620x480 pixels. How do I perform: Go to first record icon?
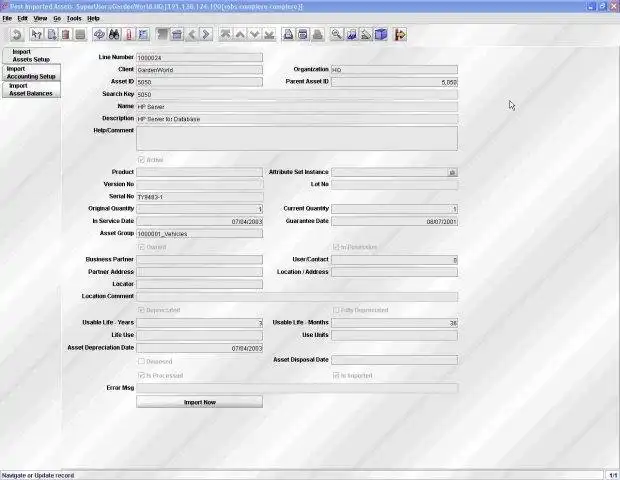225,35
